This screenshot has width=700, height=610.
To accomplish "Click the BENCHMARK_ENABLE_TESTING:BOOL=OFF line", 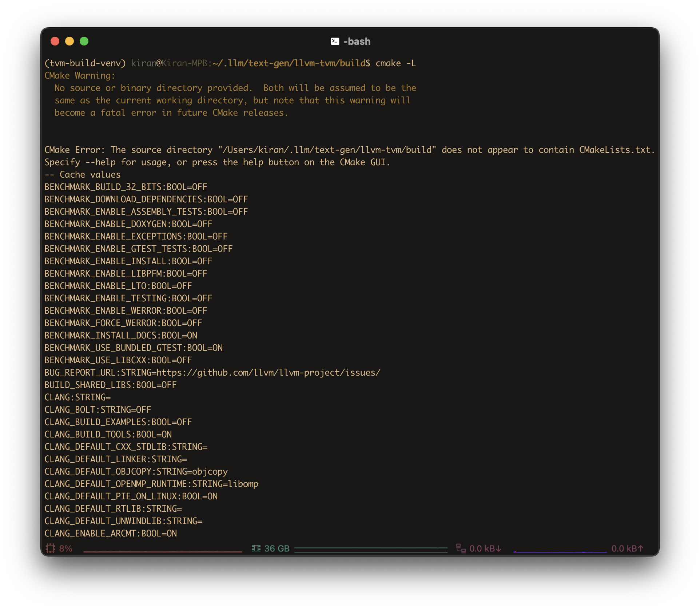I will (x=128, y=298).
